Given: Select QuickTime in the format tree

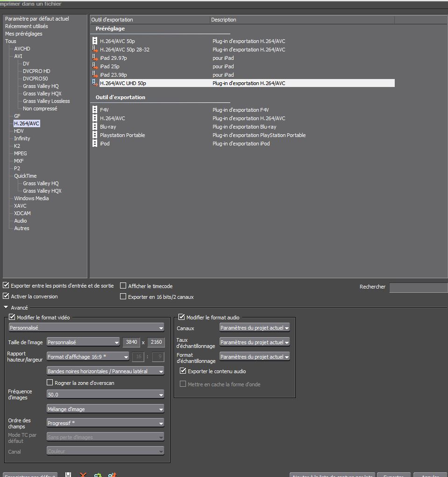Looking at the screenshot, I should [x=25, y=176].
